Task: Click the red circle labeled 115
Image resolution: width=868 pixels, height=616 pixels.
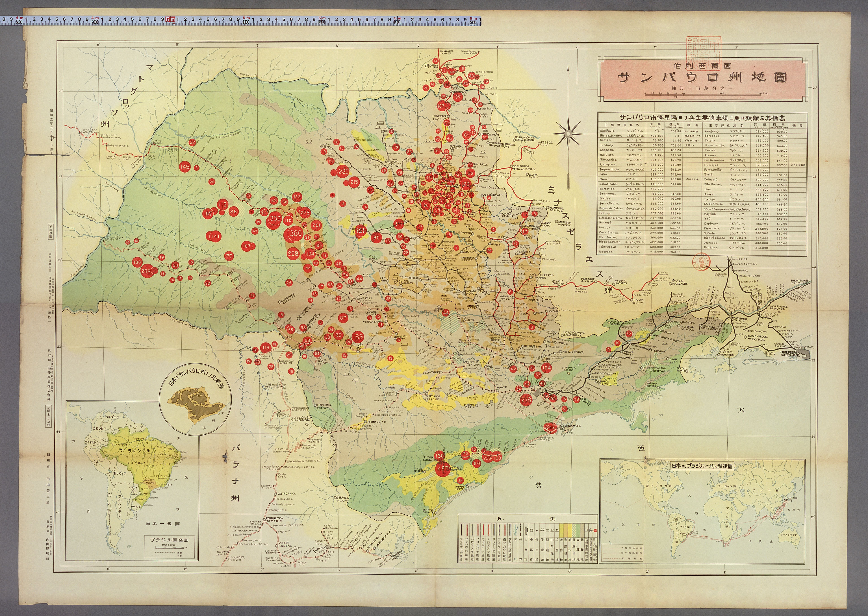Action: 266,347
